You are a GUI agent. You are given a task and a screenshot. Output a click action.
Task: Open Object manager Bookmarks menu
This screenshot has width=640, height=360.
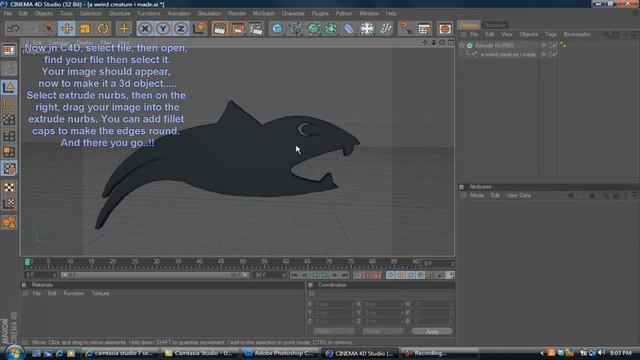[577, 34]
